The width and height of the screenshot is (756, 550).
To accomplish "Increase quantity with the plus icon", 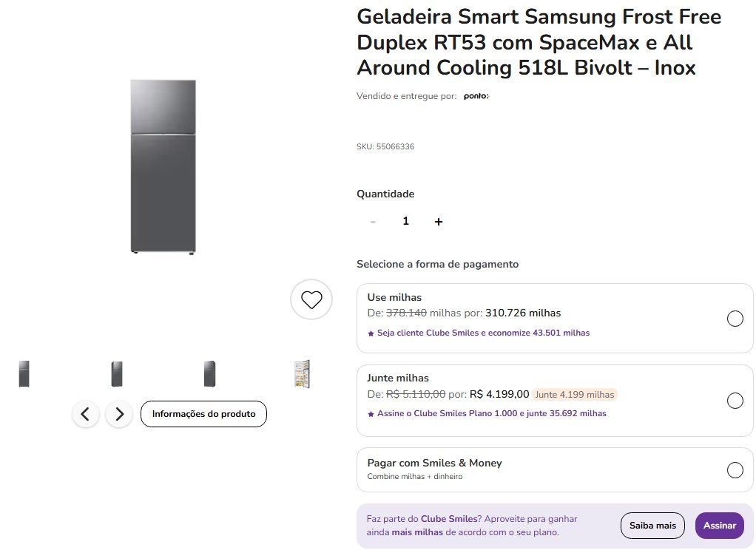I will 439,222.
